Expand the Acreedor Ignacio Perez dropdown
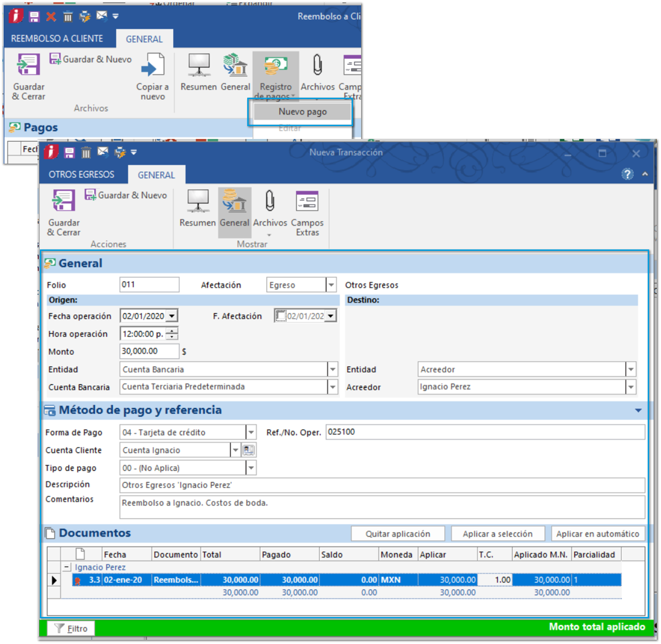This screenshot has width=661, height=644. [x=631, y=387]
